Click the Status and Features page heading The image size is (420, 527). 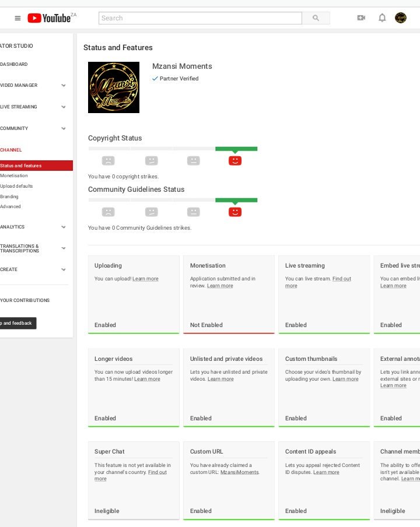coord(118,48)
